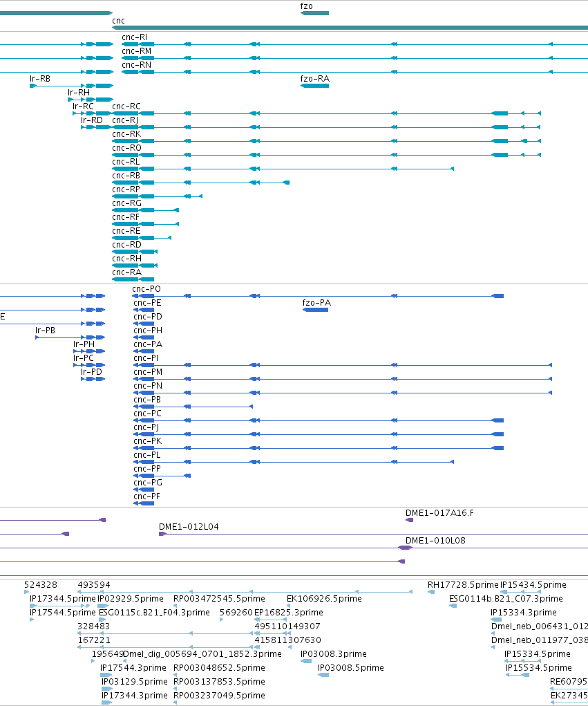
Task: Select transcript cnc-RM
Action: 136,51
